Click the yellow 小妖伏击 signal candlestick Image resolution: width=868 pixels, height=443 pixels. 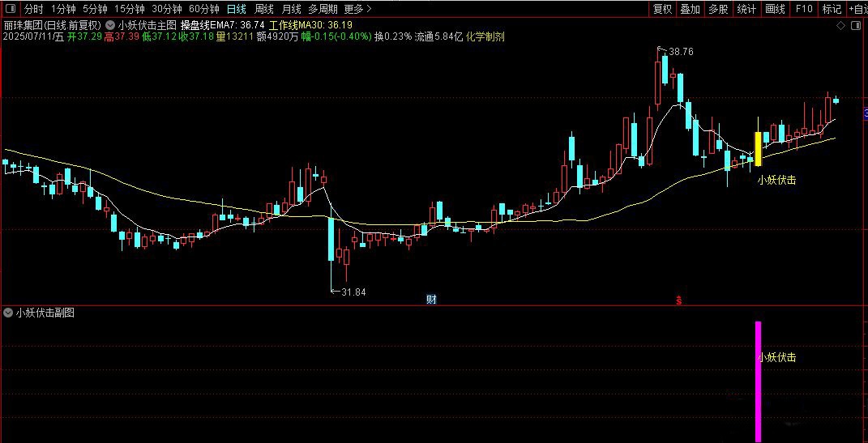click(759, 149)
